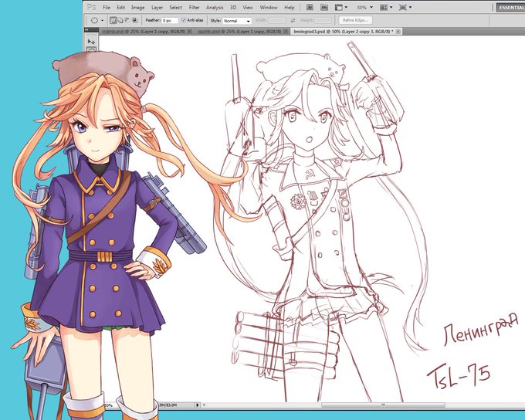Launch Mini Bridge from the Mb icon
Screen dimensions: 525x420
pos(323,8)
